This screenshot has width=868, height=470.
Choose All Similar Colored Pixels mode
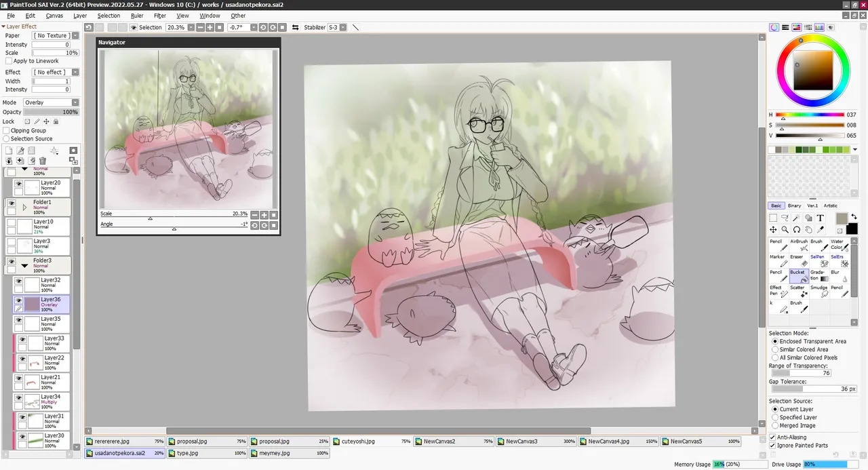click(x=775, y=357)
